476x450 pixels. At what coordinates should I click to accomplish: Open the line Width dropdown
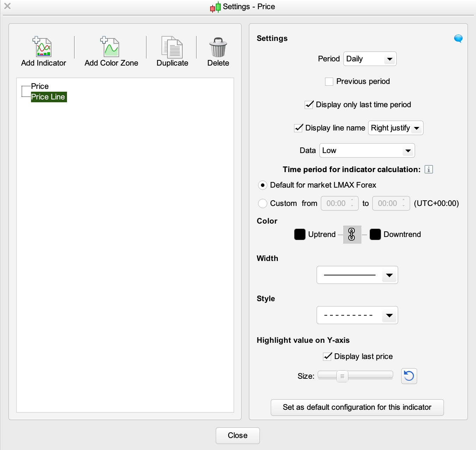357,275
